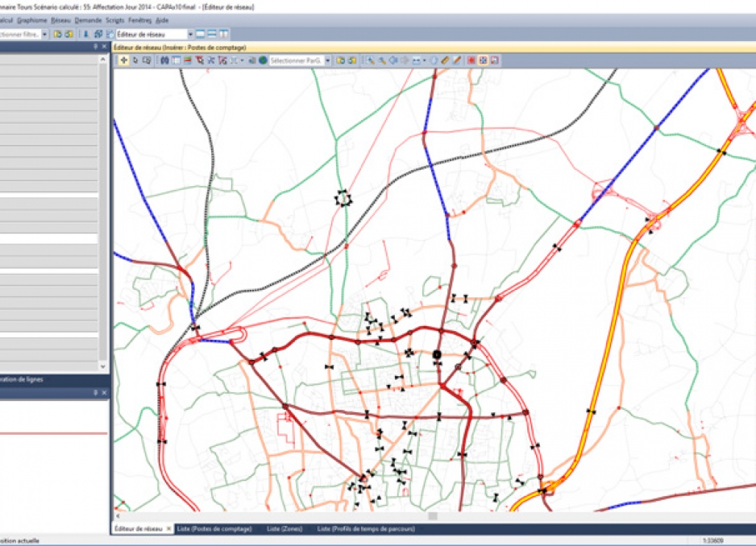Open the filter selection dropdown arrow
The width and height of the screenshot is (756, 546).
click(x=45, y=34)
